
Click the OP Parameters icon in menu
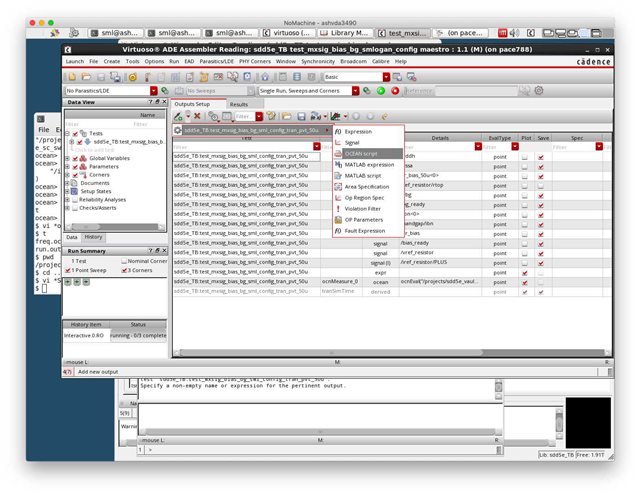tap(338, 219)
